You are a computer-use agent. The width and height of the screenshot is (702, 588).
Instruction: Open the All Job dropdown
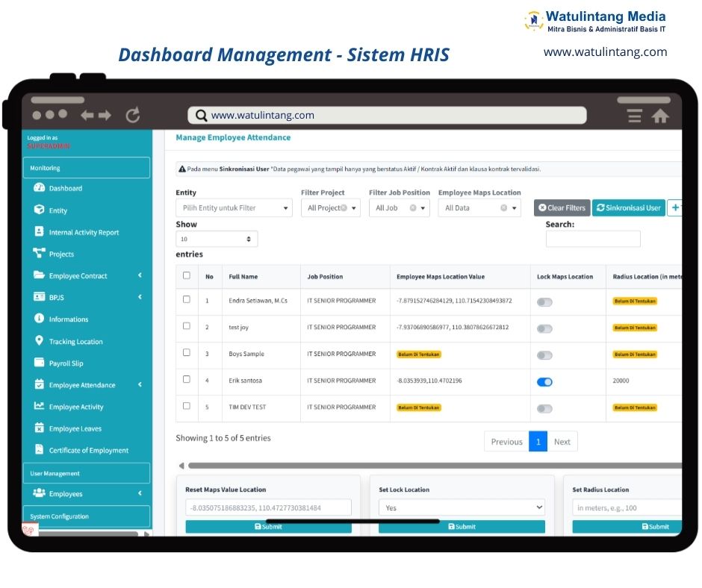click(400, 207)
